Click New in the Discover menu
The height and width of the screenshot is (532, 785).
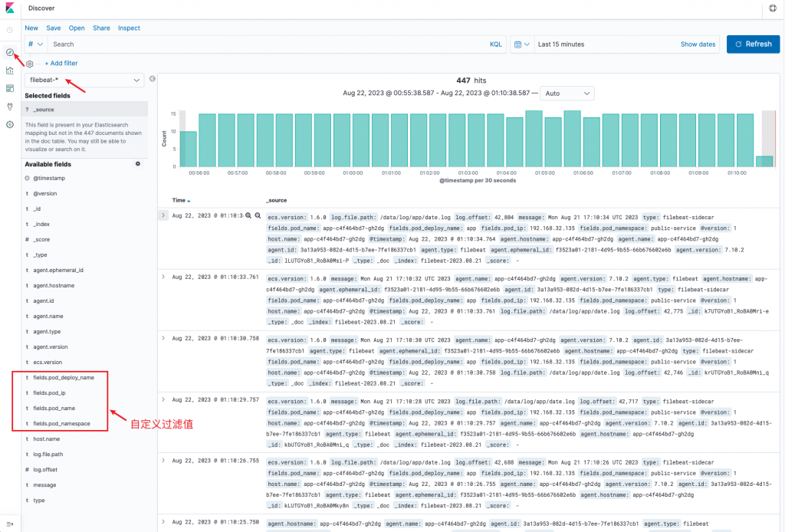31,28
